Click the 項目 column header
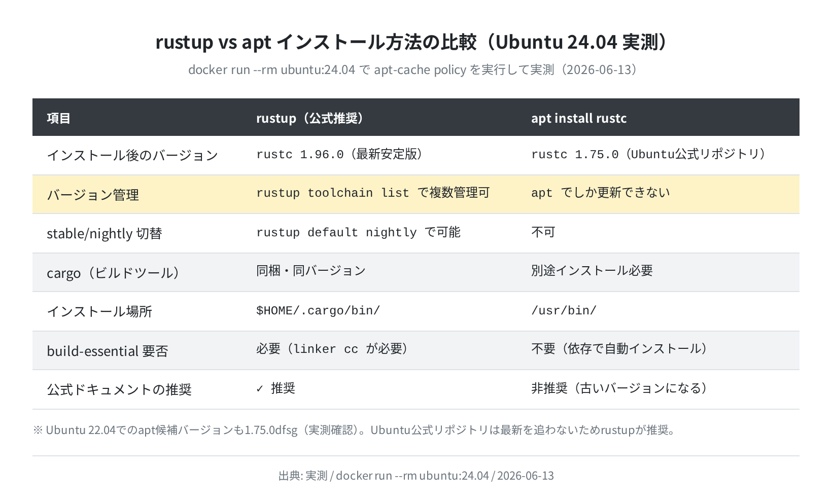The image size is (832, 504). (x=58, y=118)
